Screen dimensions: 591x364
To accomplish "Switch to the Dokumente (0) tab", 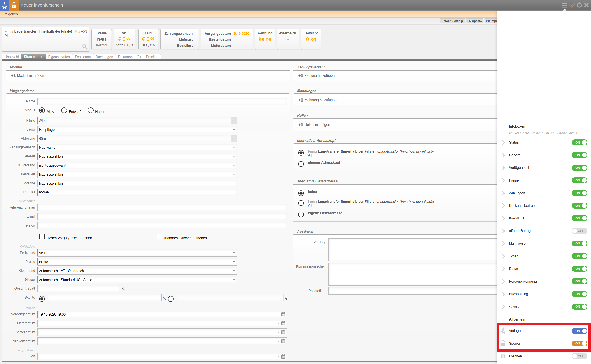I will pyautogui.click(x=129, y=57).
